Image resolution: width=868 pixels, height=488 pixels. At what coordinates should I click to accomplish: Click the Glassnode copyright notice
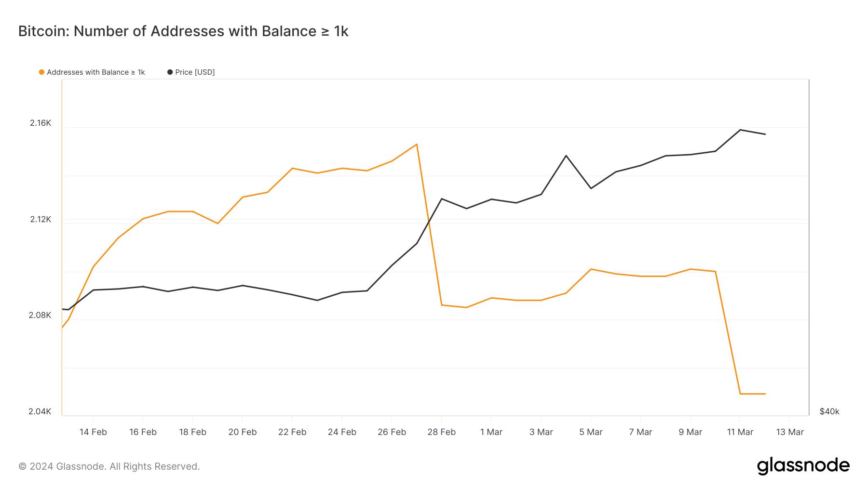tap(109, 466)
